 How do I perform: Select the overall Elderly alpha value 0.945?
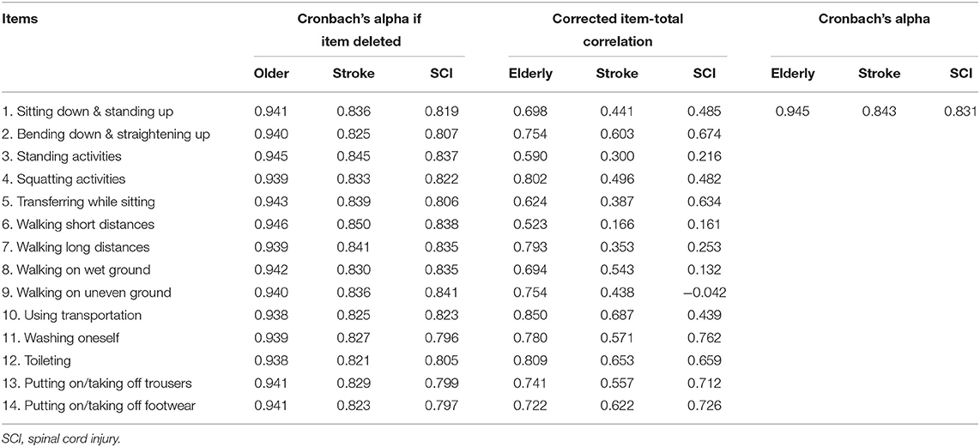(792, 112)
